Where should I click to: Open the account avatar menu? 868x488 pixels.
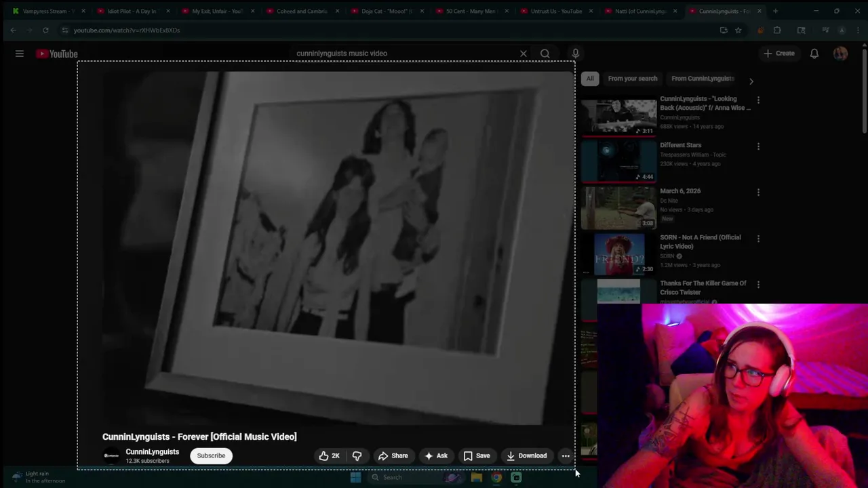tap(840, 54)
